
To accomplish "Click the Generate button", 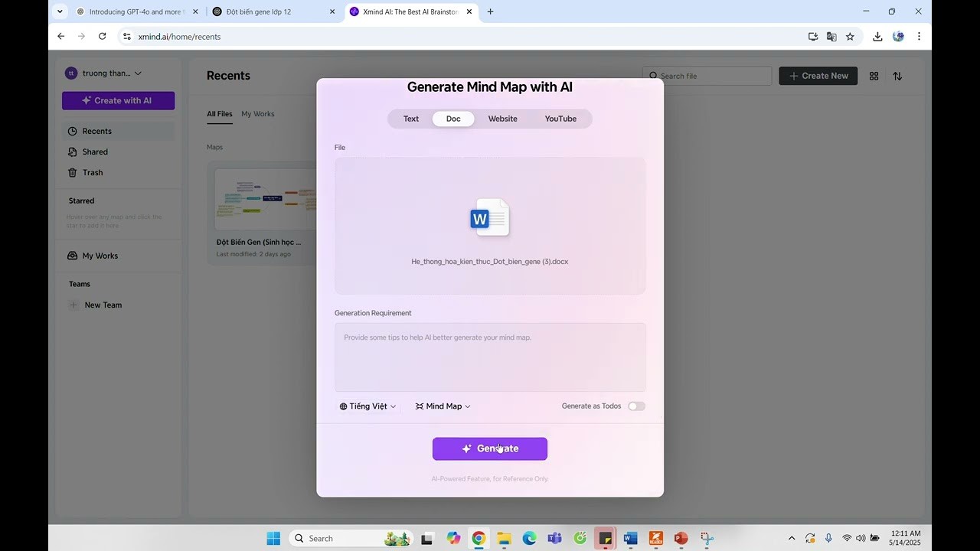I will [x=489, y=448].
